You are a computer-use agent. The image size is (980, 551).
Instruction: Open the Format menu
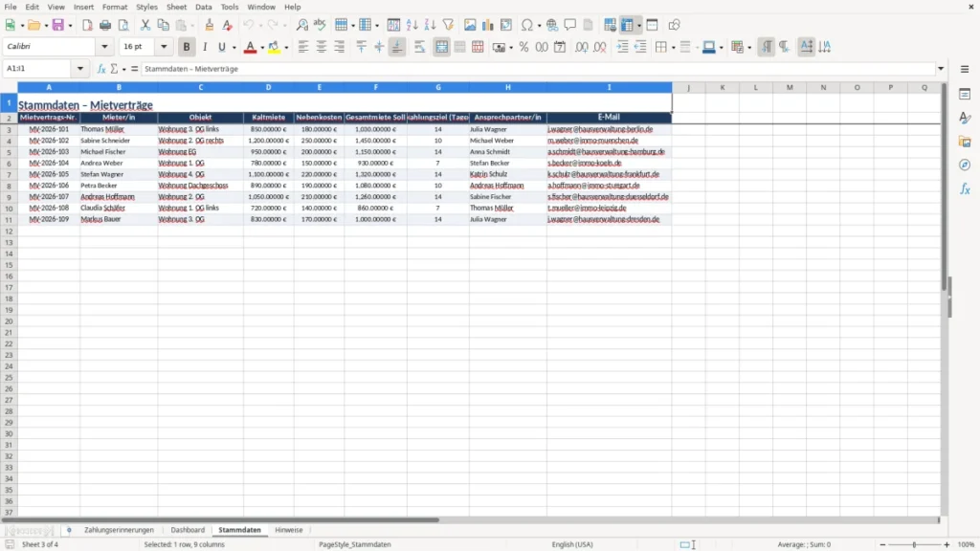pos(115,7)
